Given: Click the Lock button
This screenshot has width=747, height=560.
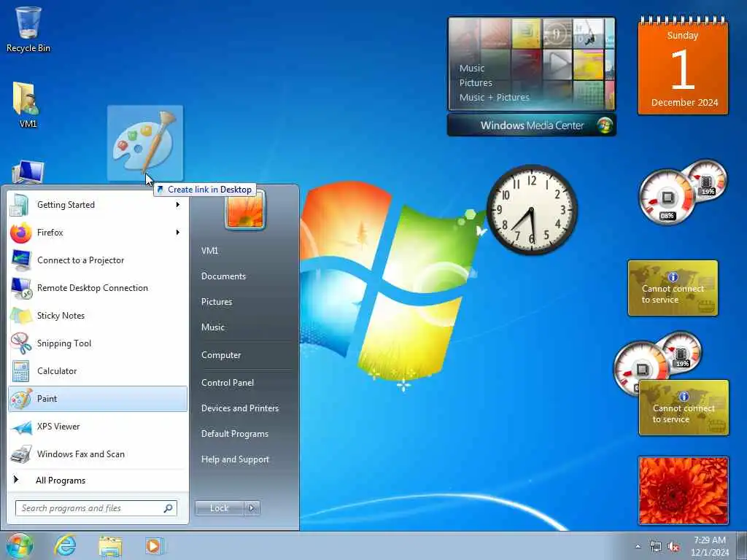Looking at the screenshot, I should tap(220, 508).
